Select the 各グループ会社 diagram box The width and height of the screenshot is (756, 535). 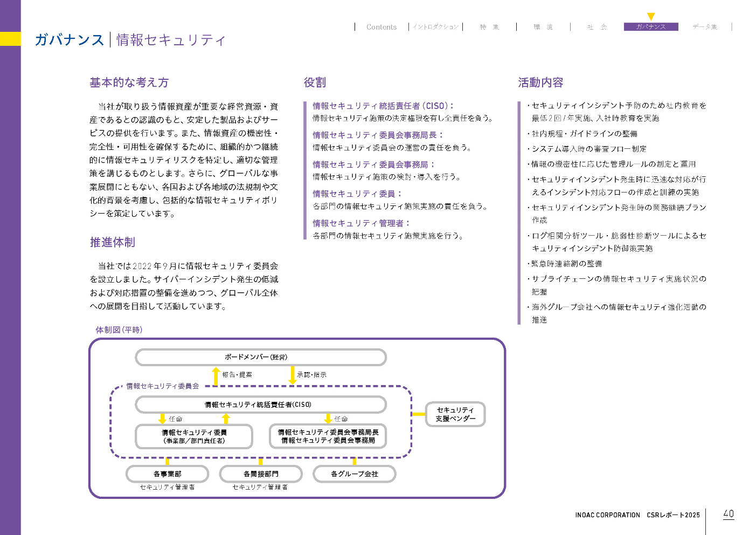pyautogui.click(x=355, y=474)
